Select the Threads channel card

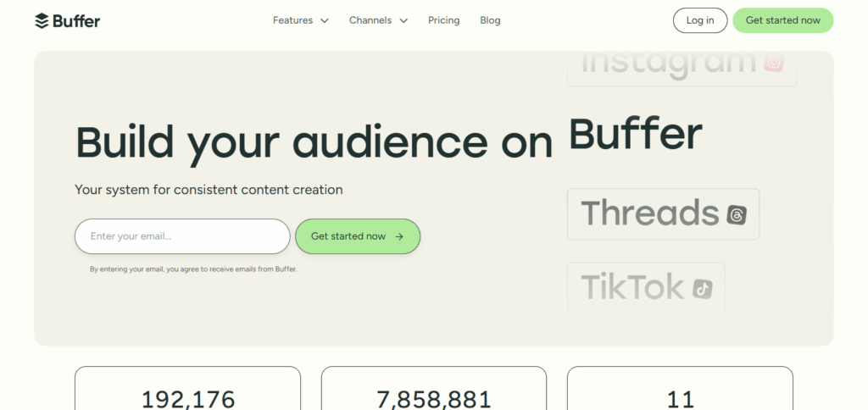click(x=663, y=214)
